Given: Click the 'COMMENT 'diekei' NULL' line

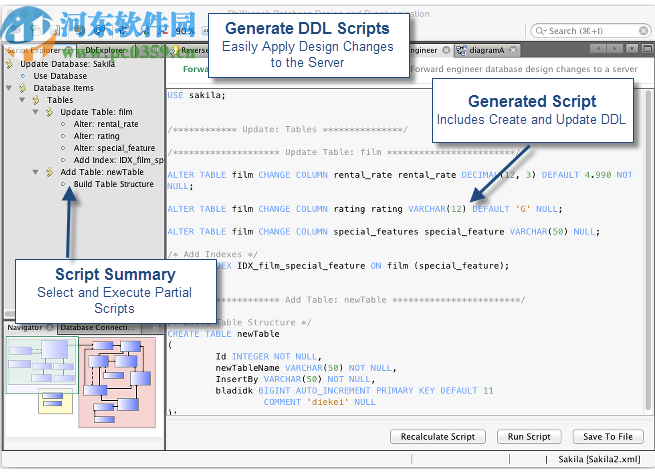Looking at the screenshot, I should coord(320,402).
